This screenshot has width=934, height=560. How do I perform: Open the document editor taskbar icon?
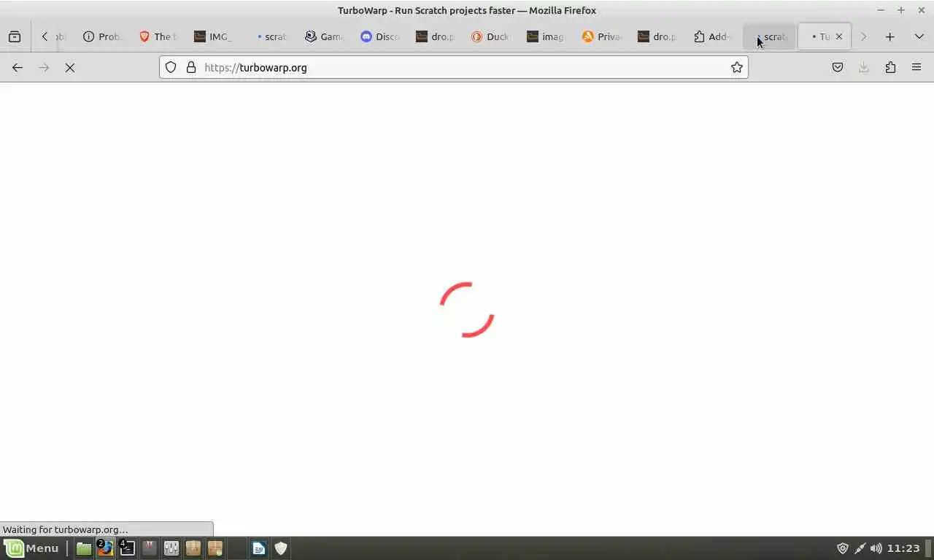259,548
